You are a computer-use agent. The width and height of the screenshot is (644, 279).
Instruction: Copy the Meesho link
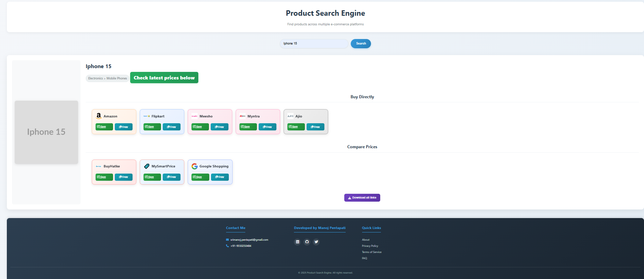click(220, 127)
